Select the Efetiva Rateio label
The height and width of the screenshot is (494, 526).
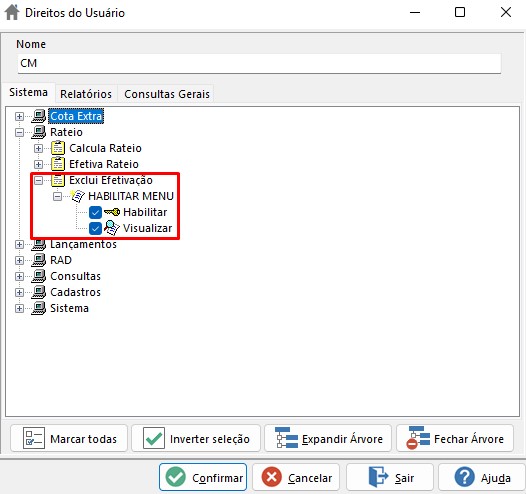click(104, 164)
